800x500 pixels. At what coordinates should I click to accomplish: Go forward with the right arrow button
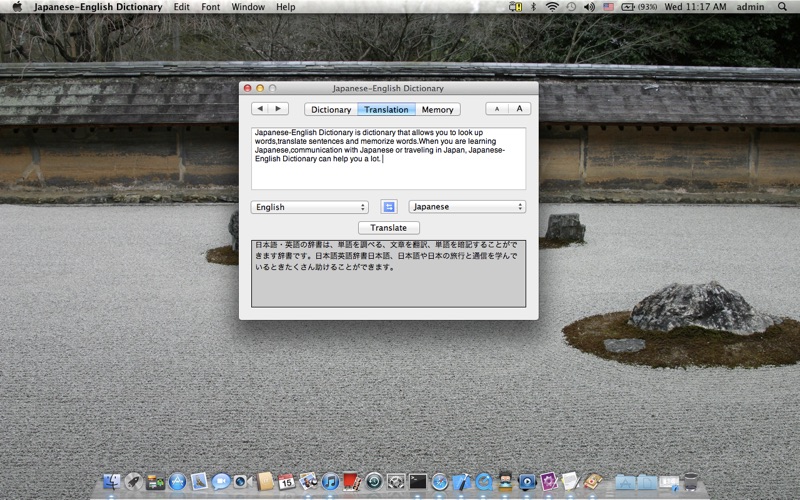point(279,109)
